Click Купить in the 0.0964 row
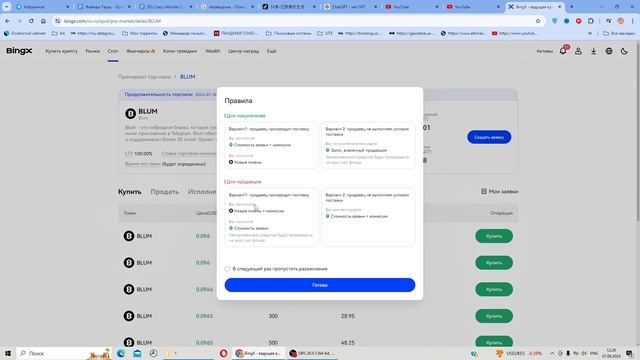Image resolution: width=640 pixels, height=360 pixels. click(x=494, y=289)
